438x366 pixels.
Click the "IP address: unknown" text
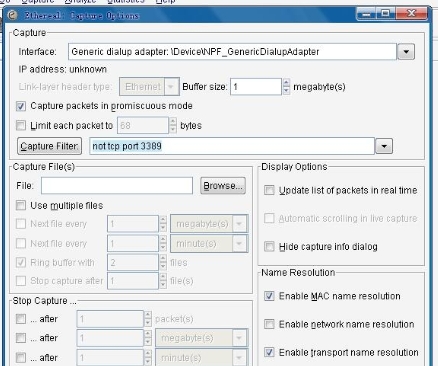63,69
